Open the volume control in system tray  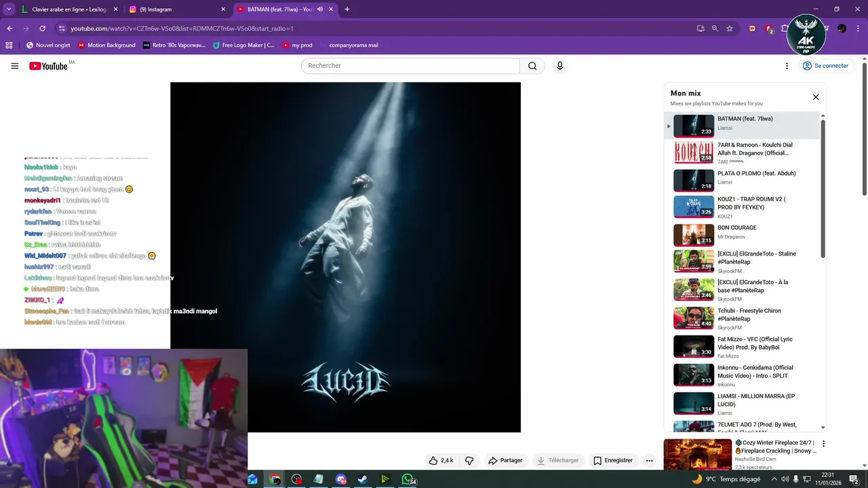pyautogui.click(x=785, y=479)
